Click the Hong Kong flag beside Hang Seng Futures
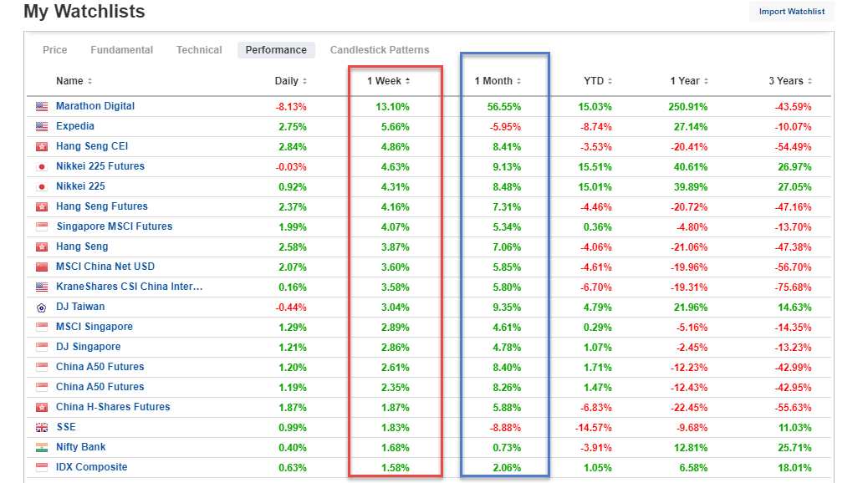Image resolution: width=868 pixels, height=483 pixels. [42, 207]
